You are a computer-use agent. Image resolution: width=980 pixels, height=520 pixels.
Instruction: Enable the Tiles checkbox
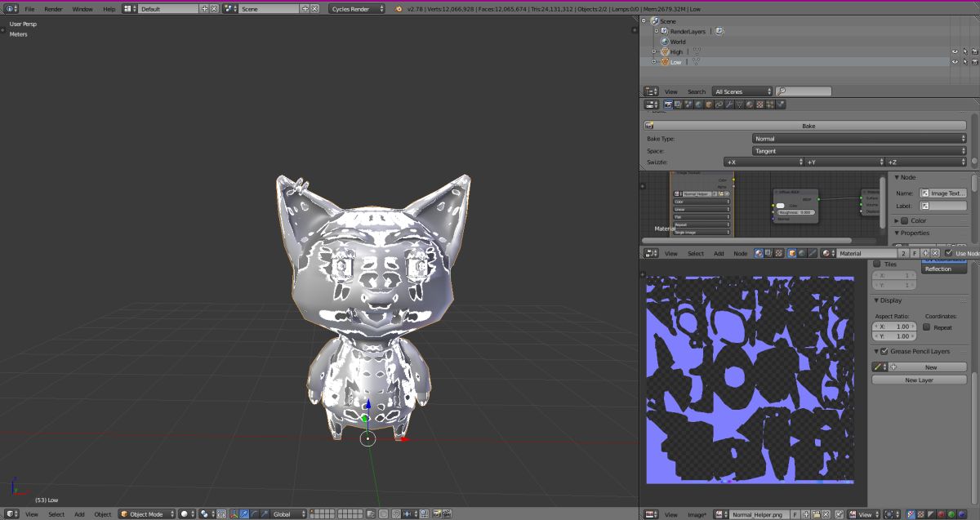[877, 264]
